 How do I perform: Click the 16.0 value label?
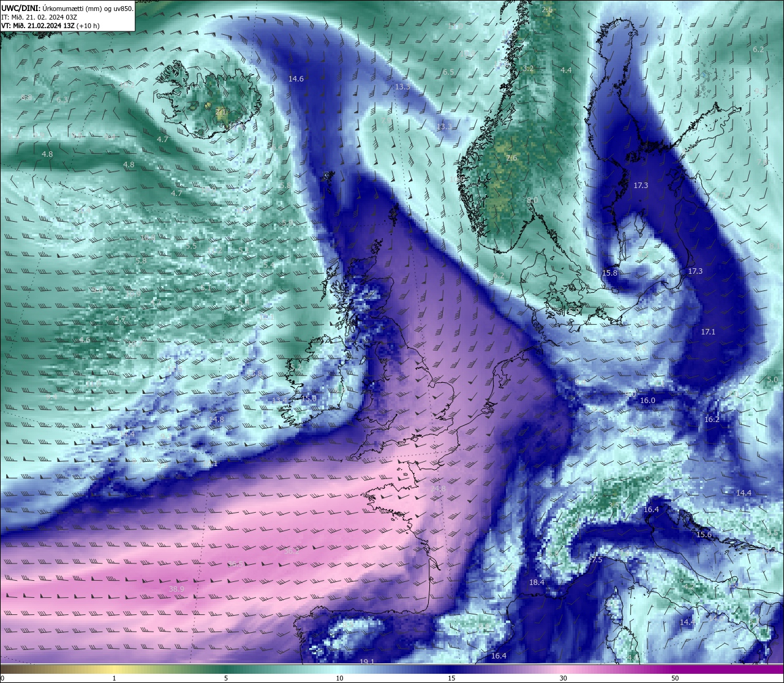pos(647,401)
